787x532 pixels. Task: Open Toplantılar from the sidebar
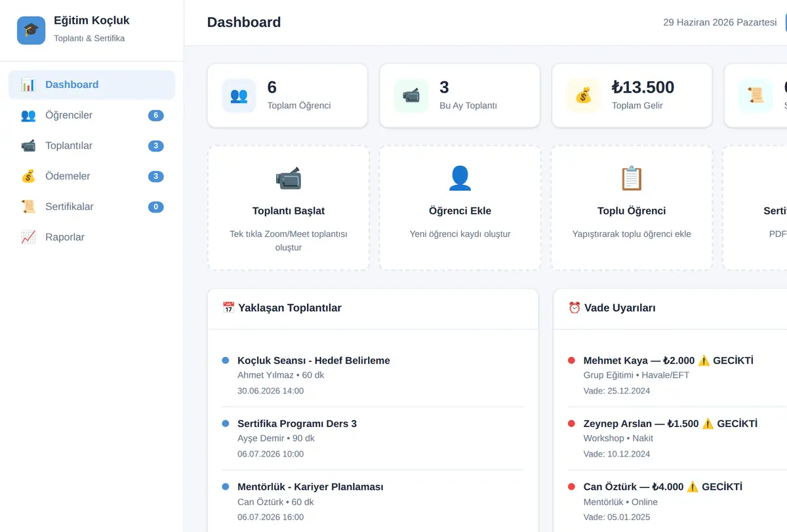[x=92, y=146]
